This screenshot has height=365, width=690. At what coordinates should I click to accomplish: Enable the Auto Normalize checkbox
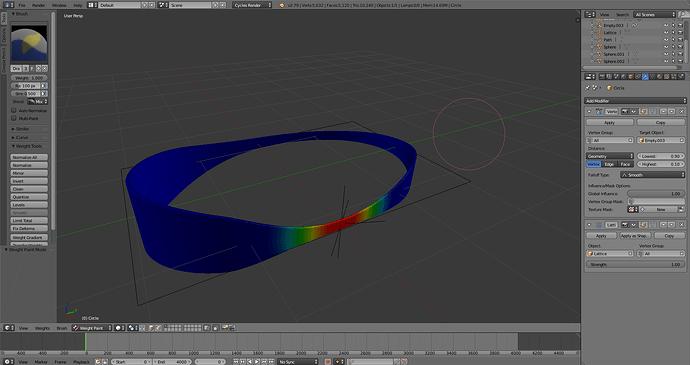[14, 111]
